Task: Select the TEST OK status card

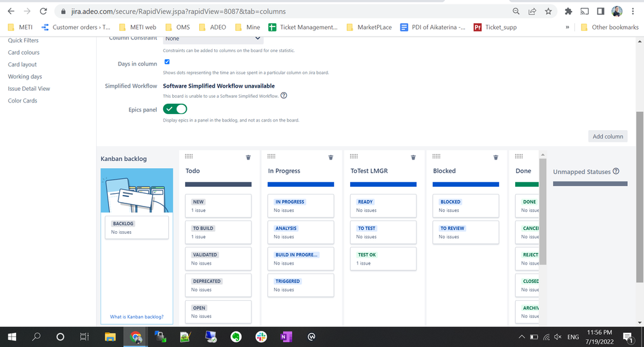Action: 384,258
